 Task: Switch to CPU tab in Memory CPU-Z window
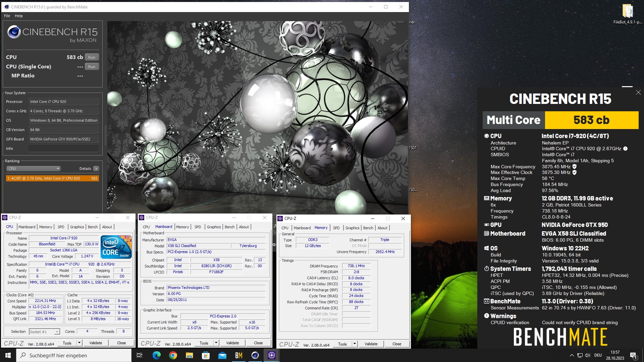(284, 228)
